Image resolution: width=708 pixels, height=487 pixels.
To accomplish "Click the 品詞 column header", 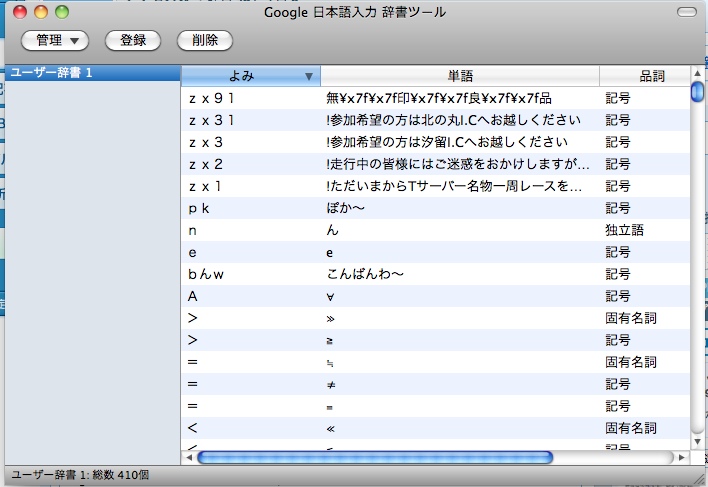I will tap(645, 76).
